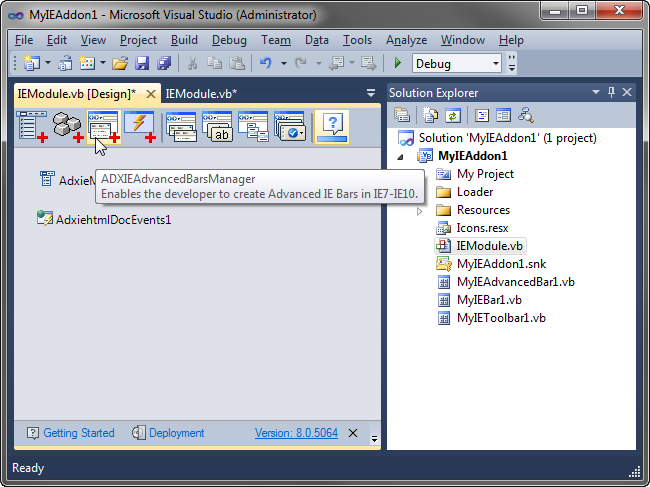650x487 pixels.
Task: Expand the Resources folder node
Action: click(x=420, y=211)
